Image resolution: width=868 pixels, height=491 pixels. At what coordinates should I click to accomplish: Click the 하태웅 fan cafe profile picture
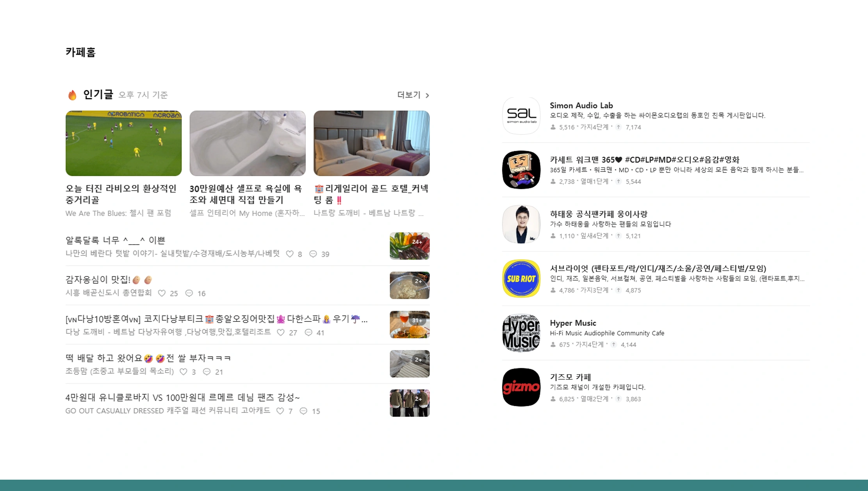[521, 224]
